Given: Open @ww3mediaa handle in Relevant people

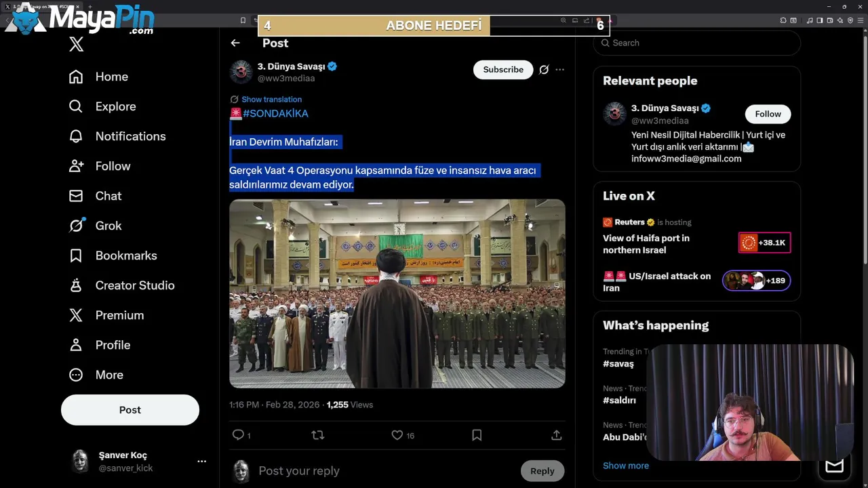Looking at the screenshot, I should pos(660,121).
